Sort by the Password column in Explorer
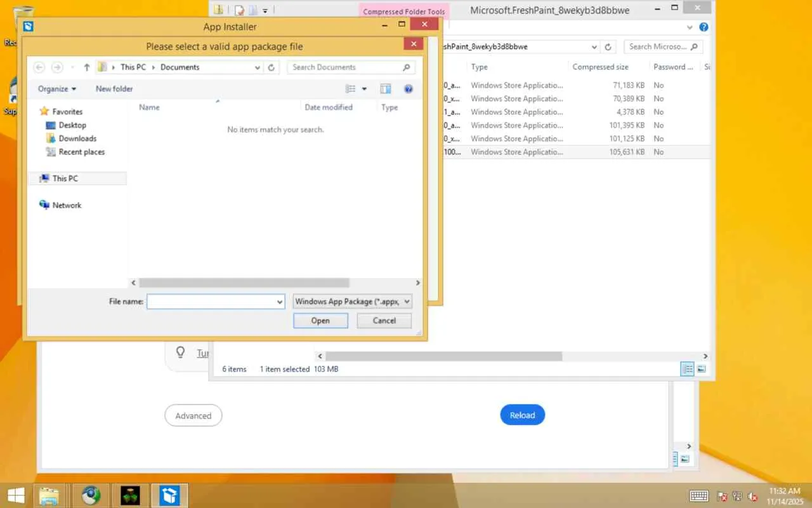This screenshot has height=508, width=812. point(673,67)
